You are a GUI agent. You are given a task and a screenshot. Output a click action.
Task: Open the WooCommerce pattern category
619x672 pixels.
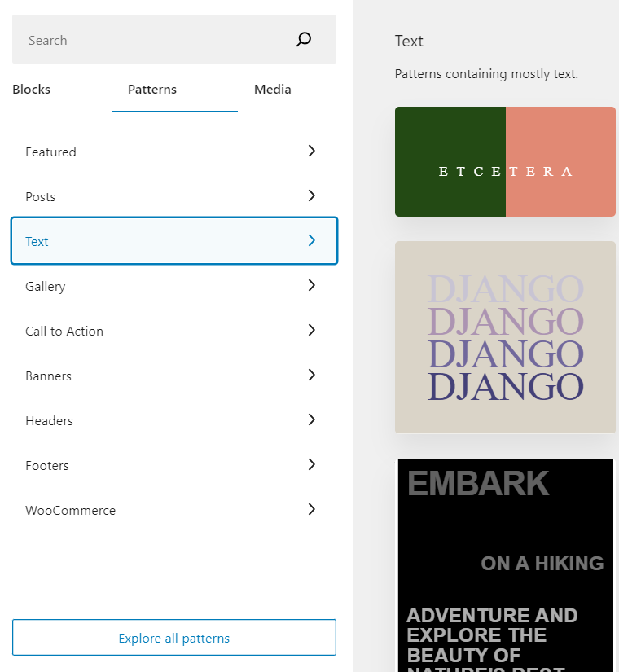pos(174,510)
